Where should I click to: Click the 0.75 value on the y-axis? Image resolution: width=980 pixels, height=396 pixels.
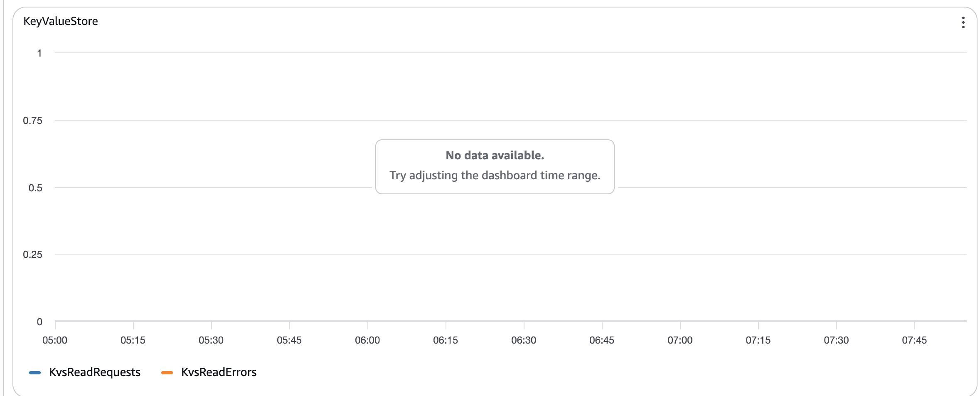point(33,121)
